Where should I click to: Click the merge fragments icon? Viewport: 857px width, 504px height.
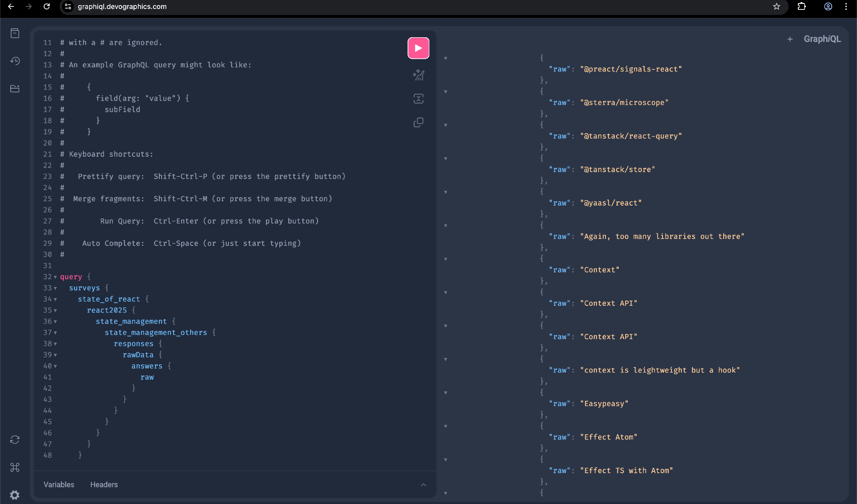(418, 99)
